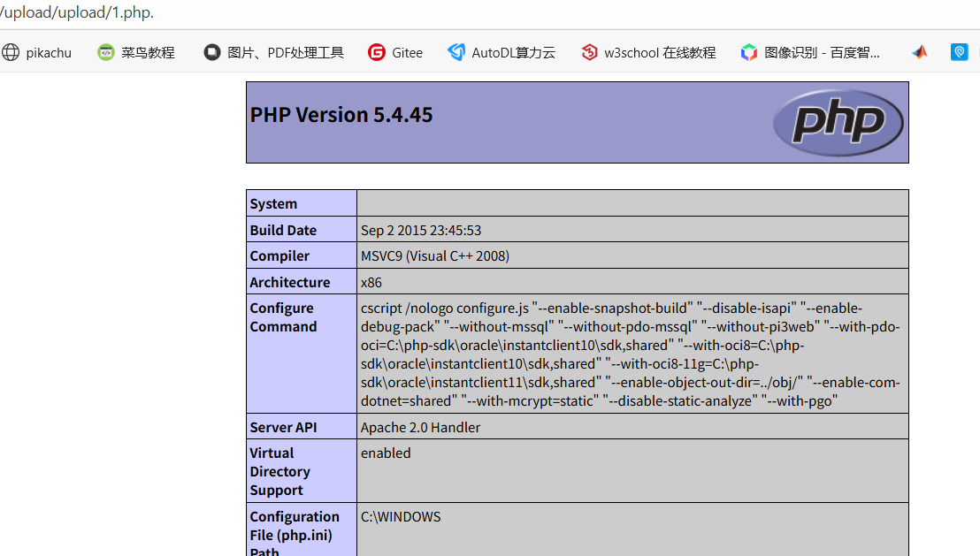Click the Configuration File (php.ini) Path label

click(302, 529)
